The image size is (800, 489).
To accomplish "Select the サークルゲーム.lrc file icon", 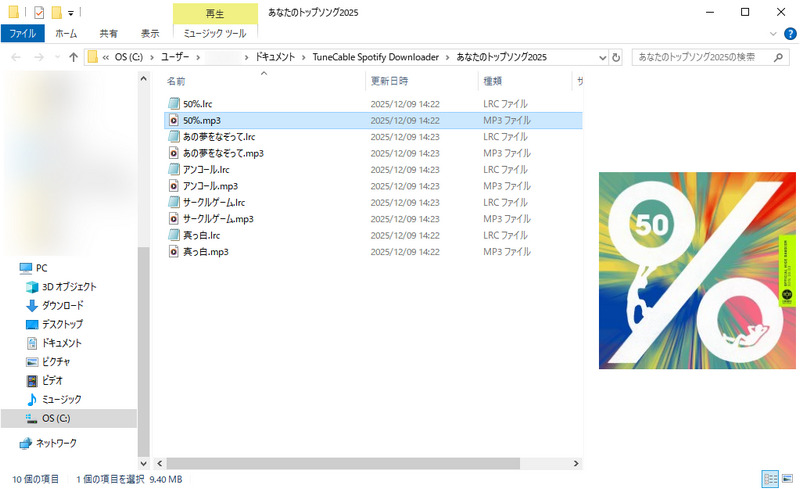I will pyautogui.click(x=174, y=202).
